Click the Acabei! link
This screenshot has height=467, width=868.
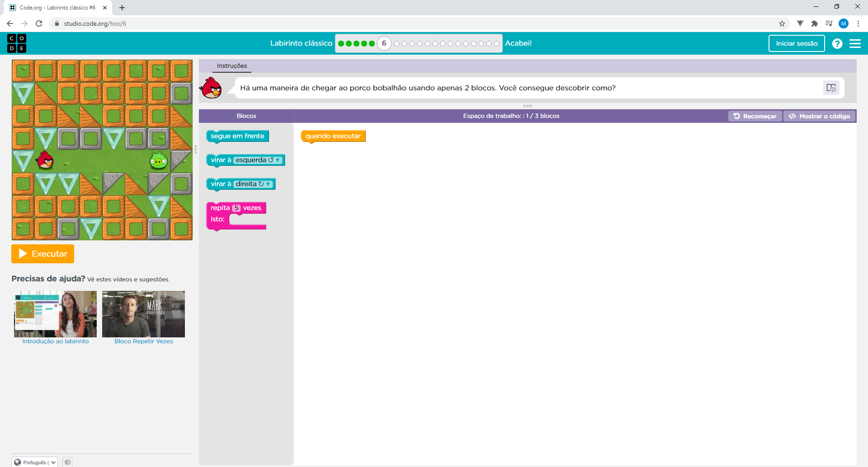(x=518, y=43)
